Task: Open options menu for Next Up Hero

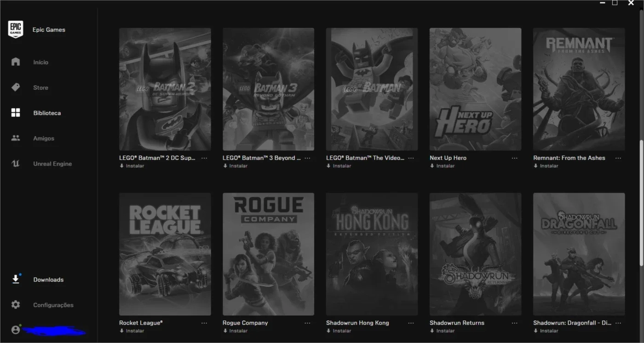Action: tap(515, 158)
